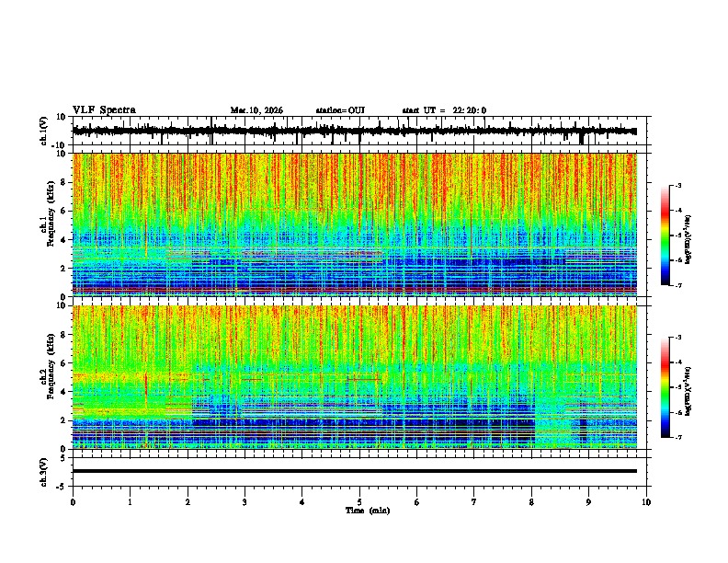
Task: Click the '5' tick on ch.3 voltage axis
Action: [x=63, y=457]
